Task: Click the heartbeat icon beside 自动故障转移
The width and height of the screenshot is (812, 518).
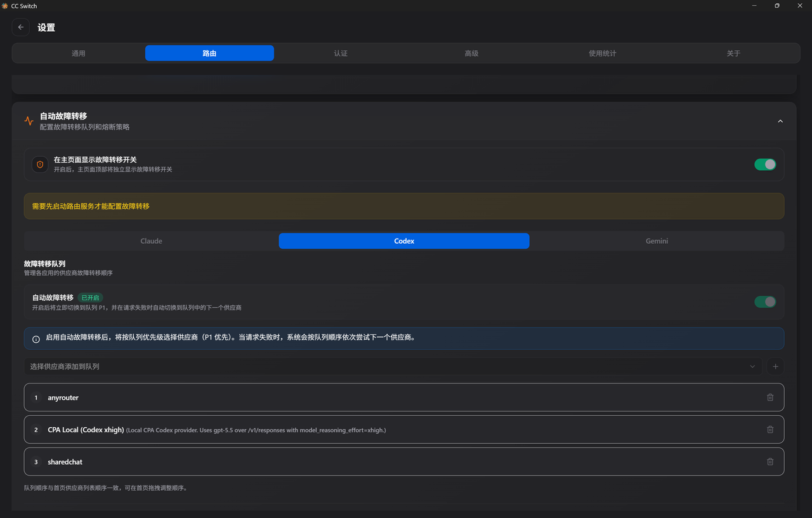Action: point(29,121)
